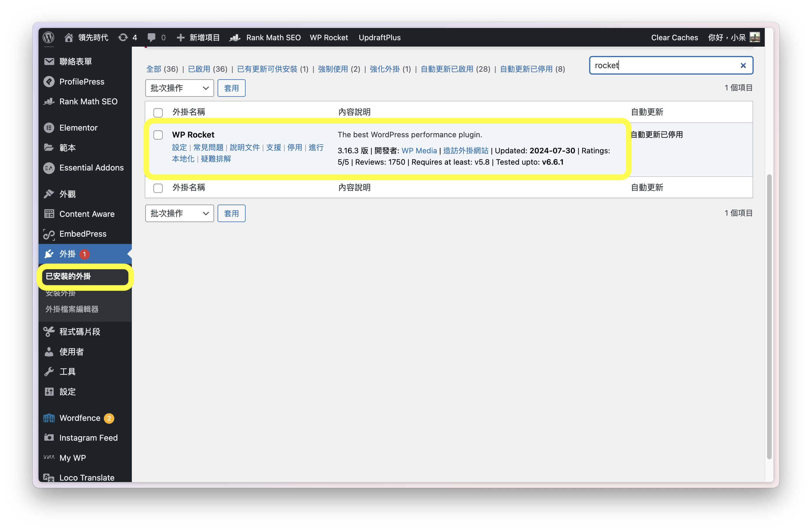The height and width of the screenshot is (531, 812).
Task: Click the Rank Math chart icon in admin bar
Action: [x=235, y=38]
